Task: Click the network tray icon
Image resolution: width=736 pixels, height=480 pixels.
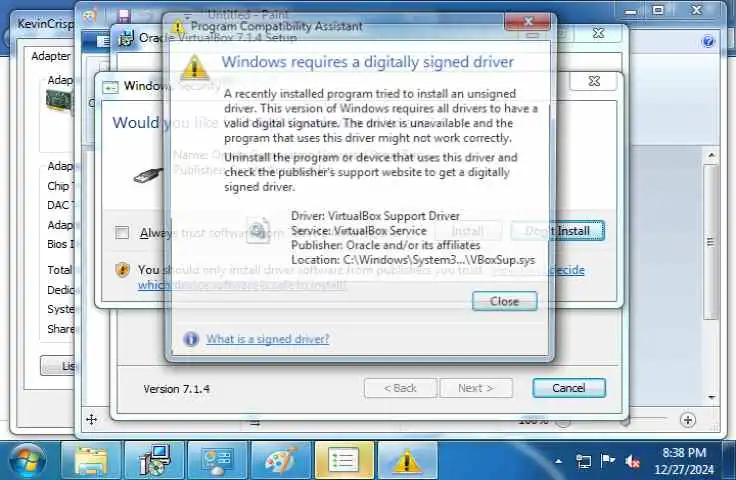Action: (583, 461)
